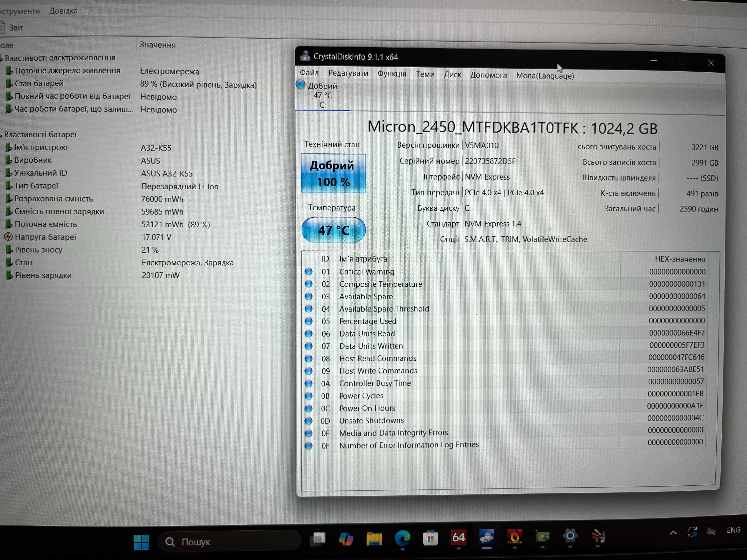The image size is (747, 560).
Task: Click the status dot for Composite Temperature
Action: coord(308,284)
